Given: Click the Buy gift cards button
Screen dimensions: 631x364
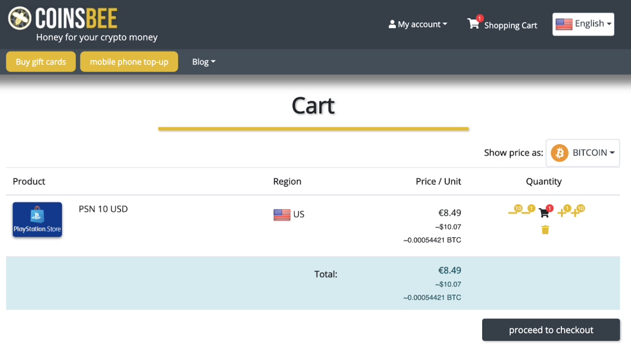Looking at the screenshot, I should tap(41, 62).
